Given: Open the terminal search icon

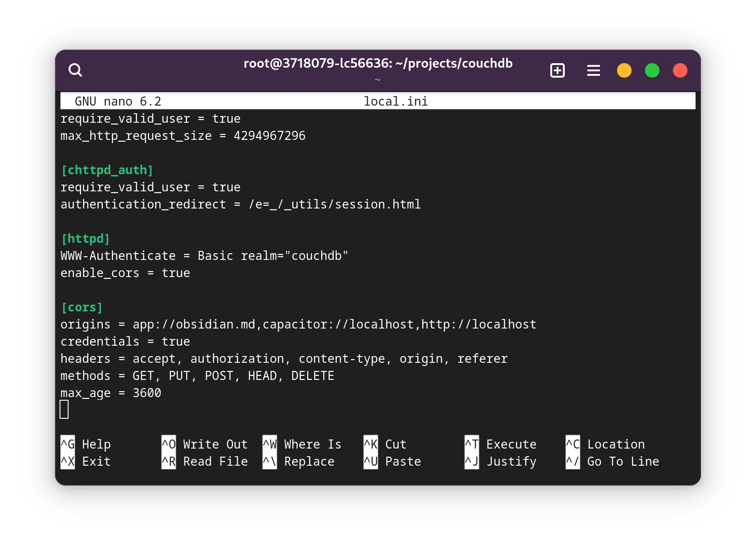Looking at the screenshot, I should [x=75, y=70].
